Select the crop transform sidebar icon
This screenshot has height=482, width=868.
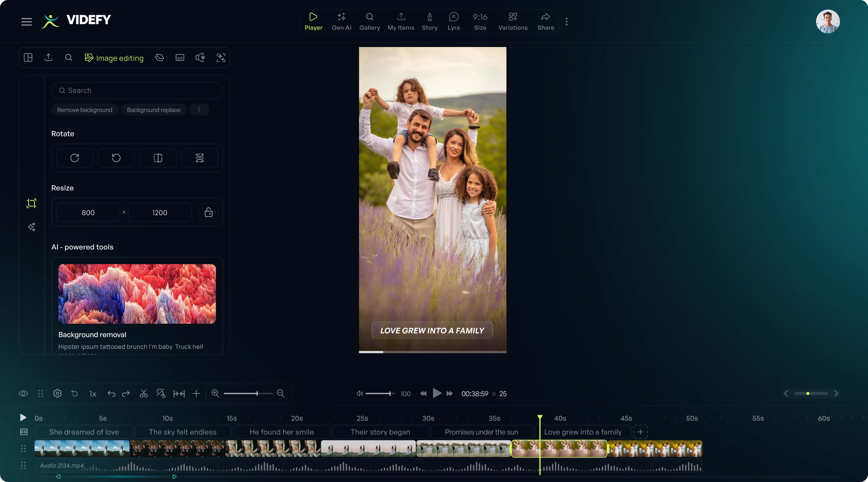tap(31, 203)
